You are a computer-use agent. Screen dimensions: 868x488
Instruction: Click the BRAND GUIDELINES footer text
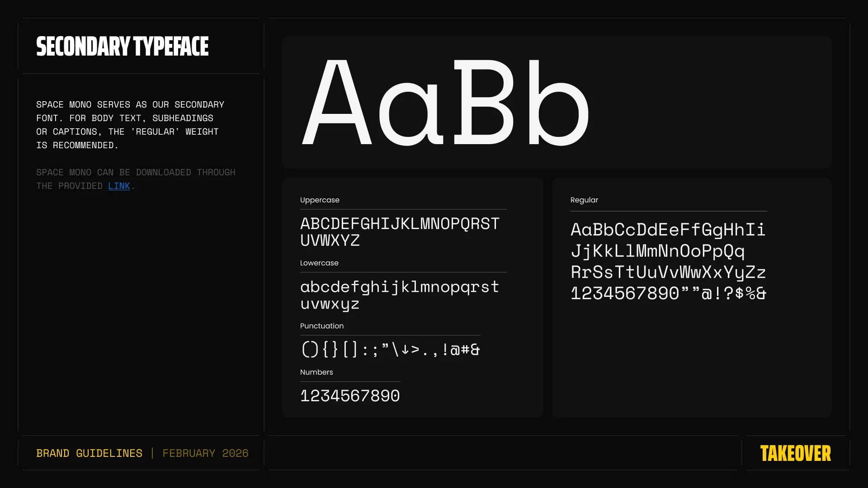coord(89,453)
